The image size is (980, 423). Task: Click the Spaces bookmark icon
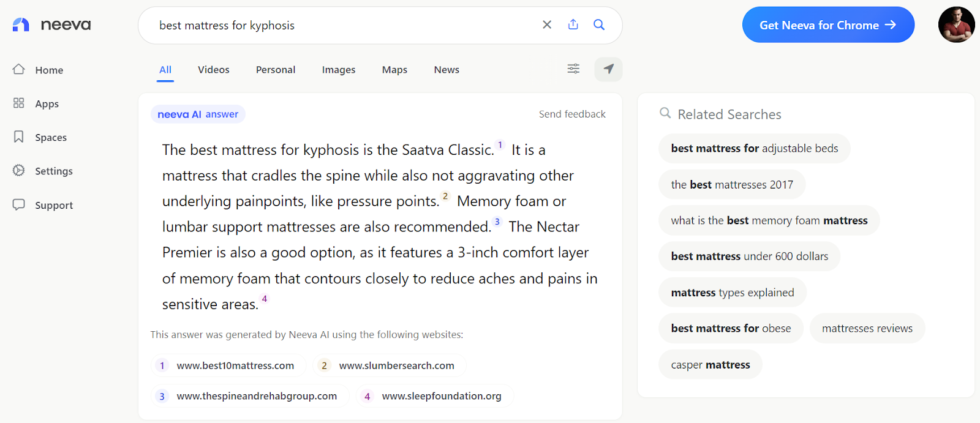[x=19, y=137]
